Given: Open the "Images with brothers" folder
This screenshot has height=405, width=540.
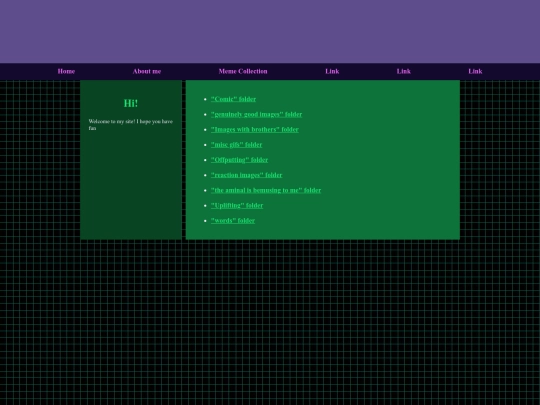Looking at the screenshot, I should tap(255, 129).
